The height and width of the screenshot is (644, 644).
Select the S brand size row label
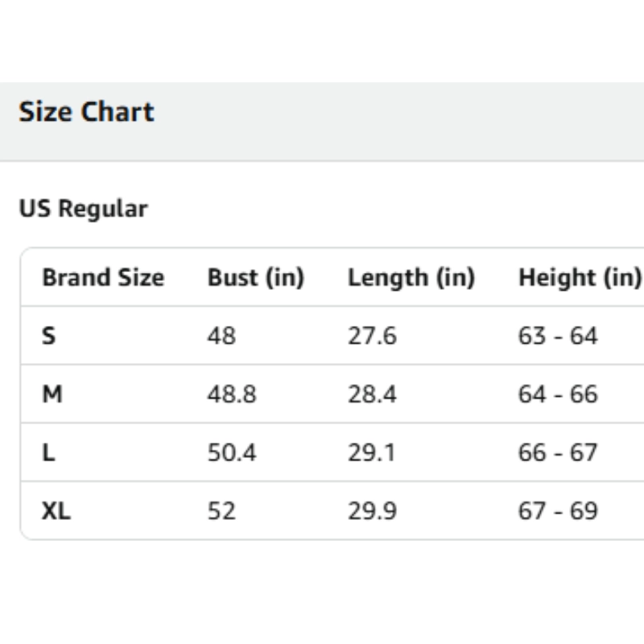(x=49, y=336)
